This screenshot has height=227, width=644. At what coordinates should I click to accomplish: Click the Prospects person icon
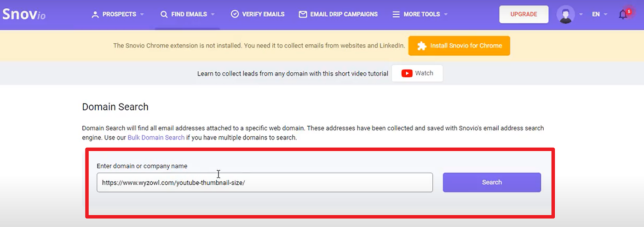click(95, 14)
